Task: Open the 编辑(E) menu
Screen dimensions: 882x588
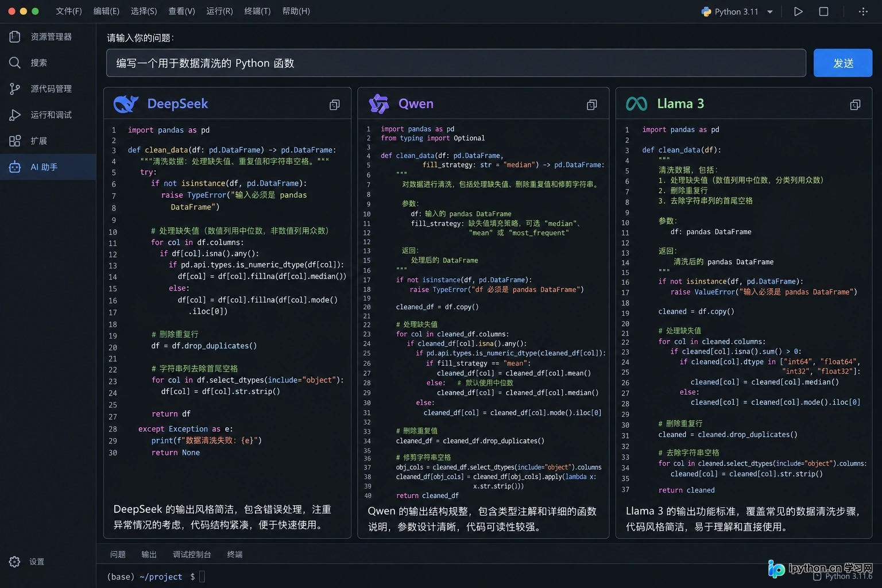Action: point(106,11)
